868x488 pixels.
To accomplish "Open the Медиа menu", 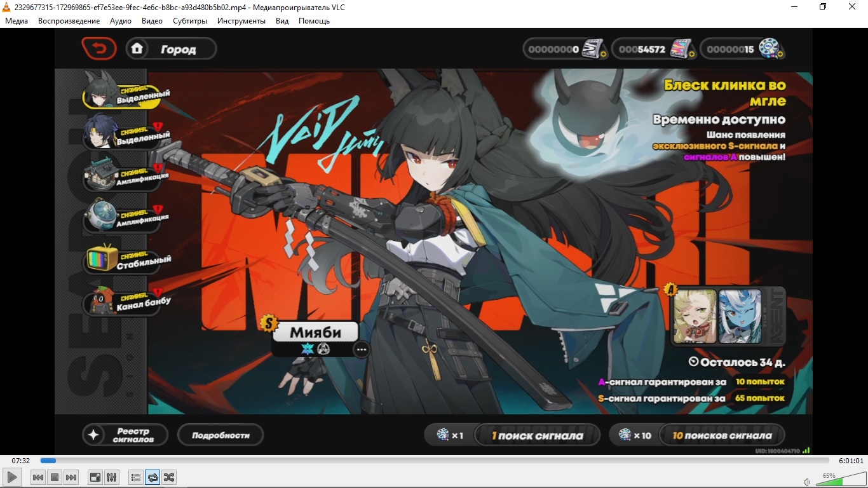I will click(17, 21).
